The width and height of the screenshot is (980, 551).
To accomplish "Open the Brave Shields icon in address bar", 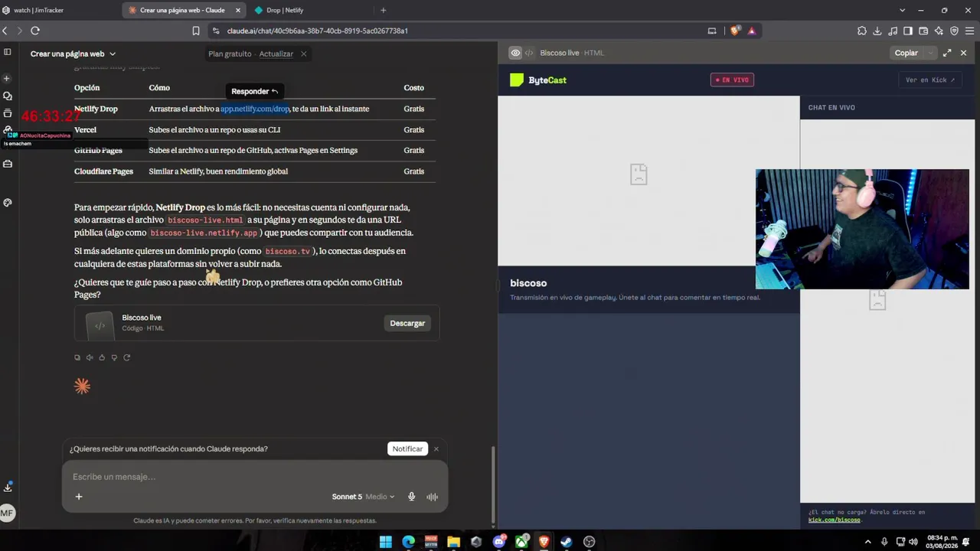I will coord(735,31).
